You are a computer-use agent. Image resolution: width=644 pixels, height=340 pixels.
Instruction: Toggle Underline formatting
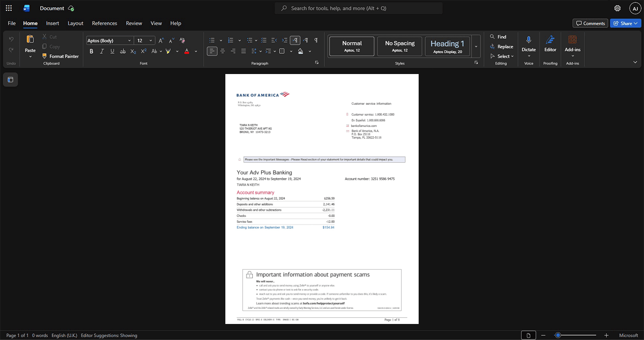click(112, 51)
